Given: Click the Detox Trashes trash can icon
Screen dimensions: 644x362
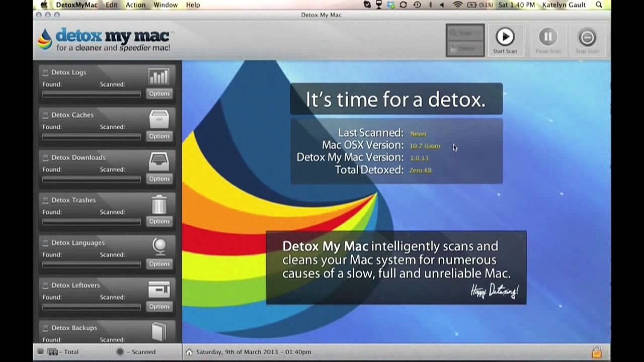Looking at the screenshot, I should [x=159, y=204].
